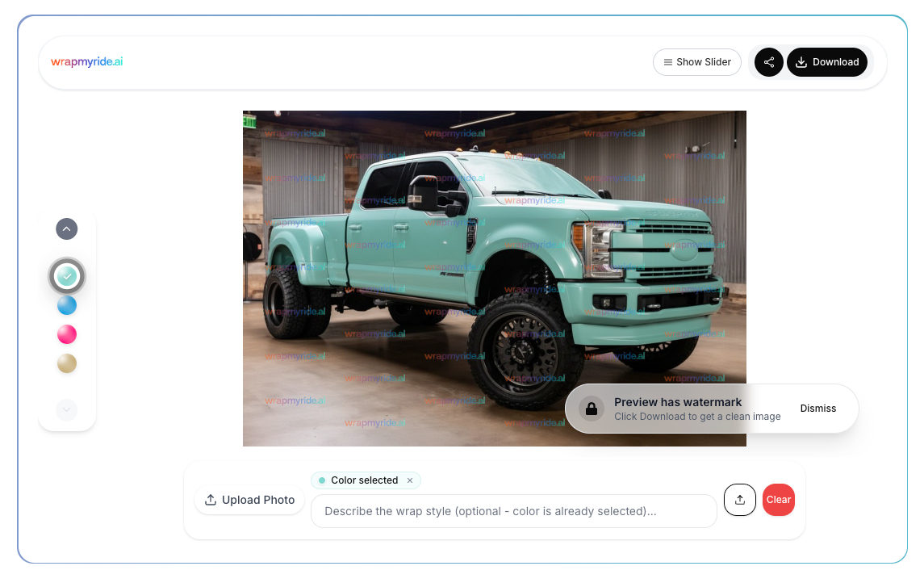Click the upload icon inside Upload Photo
Image resolution: width=924 pixels, height=587 pixels.
click(211, 500)
